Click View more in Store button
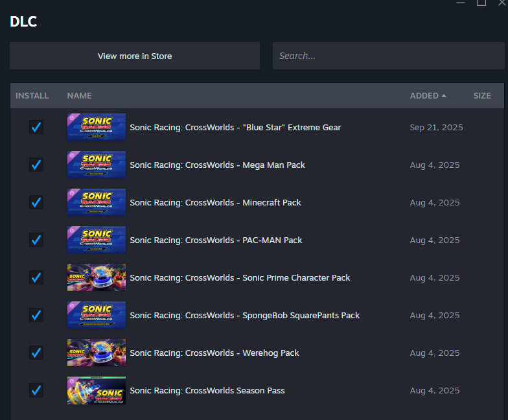The width and height of the screenshot is (508, 420). 135,56
